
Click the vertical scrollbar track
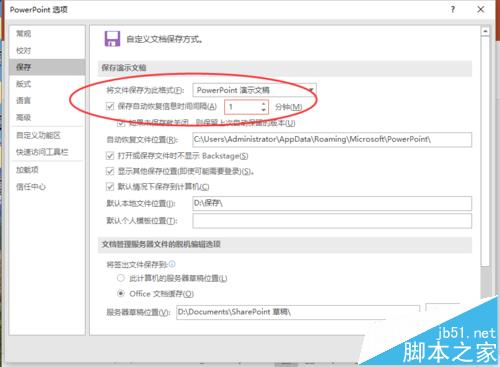tap(485, 282)
